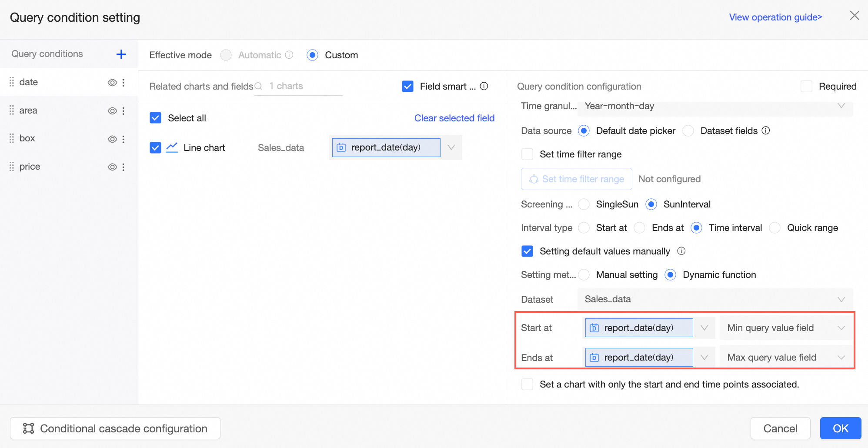Click date icon in Line chart field selector
This screenshot has width=868, height=448.
coord(341,147)
